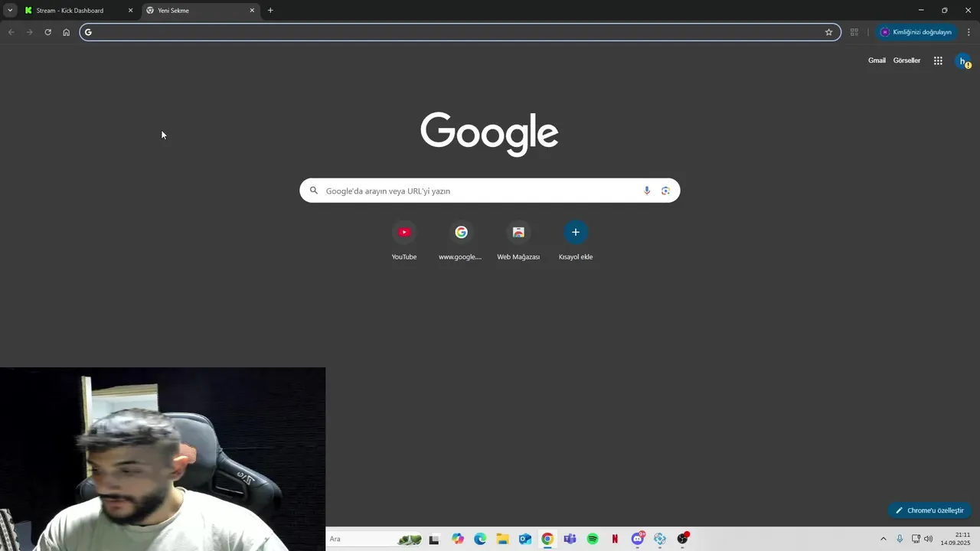The image size is (980, 551).
Task: Reload the current page
Action: [x=47, y=32]
